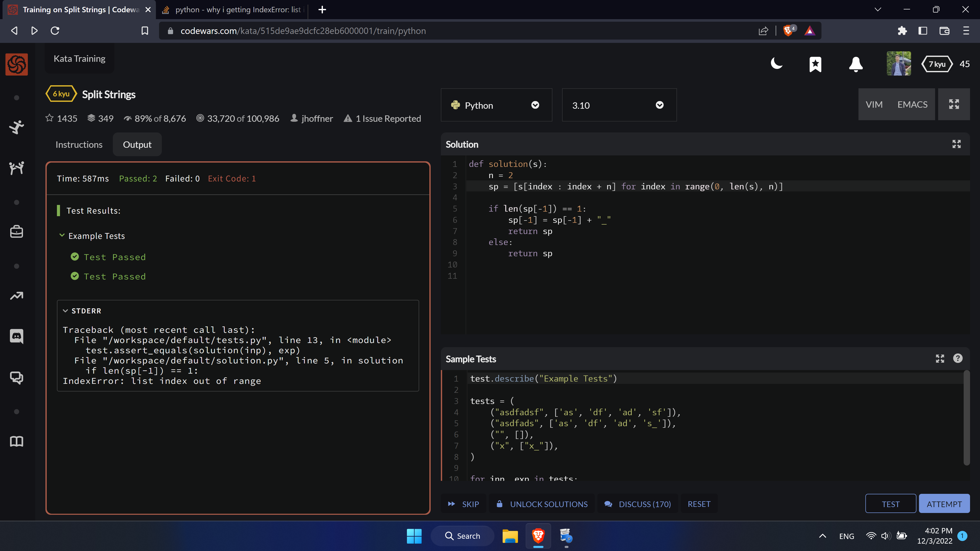Bookmark this kata with the star bookmark icon
This screenshot has height=551, width=980.
(815, 64)
